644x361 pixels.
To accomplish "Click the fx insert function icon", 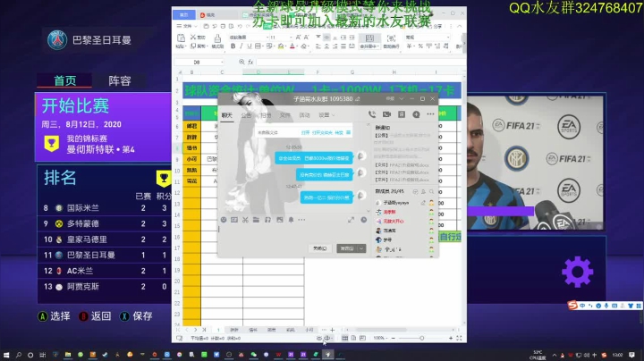I will coord(250,62).
